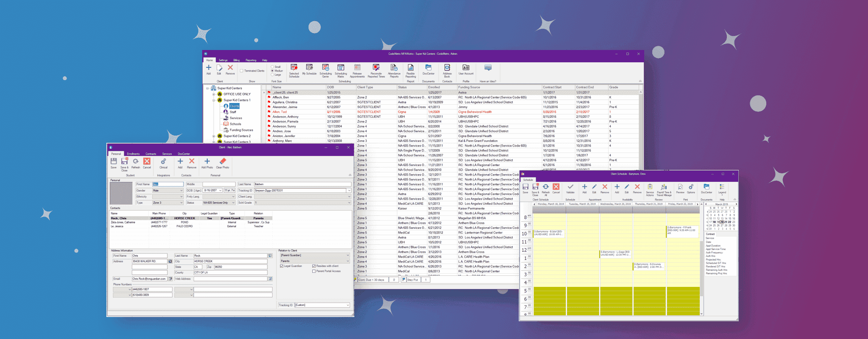Image resolution: width=868 pixels, height=339 pixels.
Task: Check the Parent Portal Access box
Action: tap(314, 271)
